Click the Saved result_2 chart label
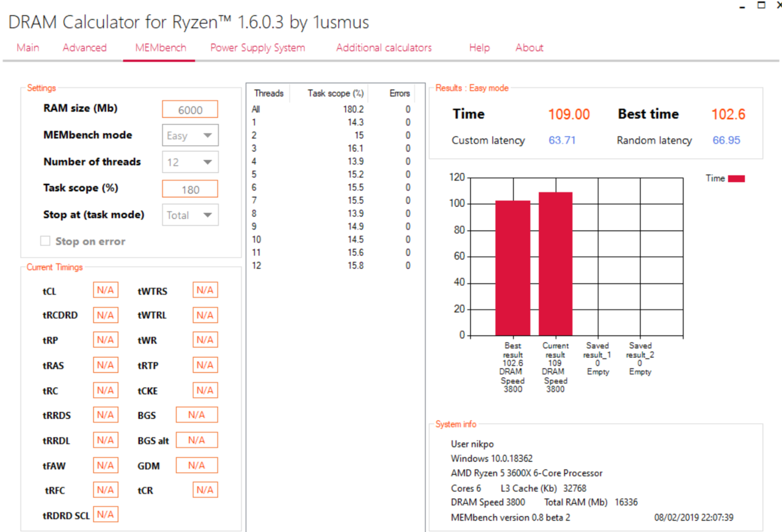This screenshot has height=532, width=782. tap(640, 359)
